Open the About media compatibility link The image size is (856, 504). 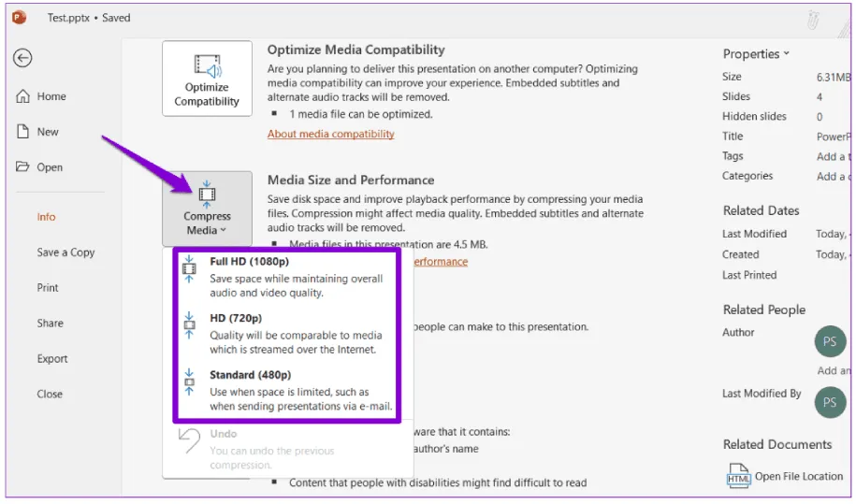(x=330, y=134)
